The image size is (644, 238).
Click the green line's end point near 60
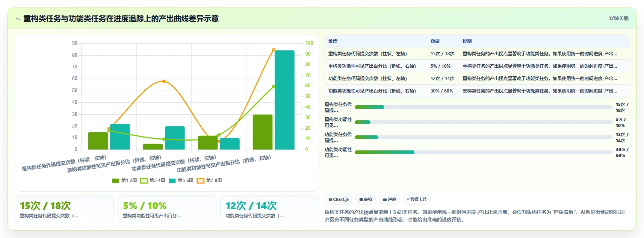[x=274, y=86]
